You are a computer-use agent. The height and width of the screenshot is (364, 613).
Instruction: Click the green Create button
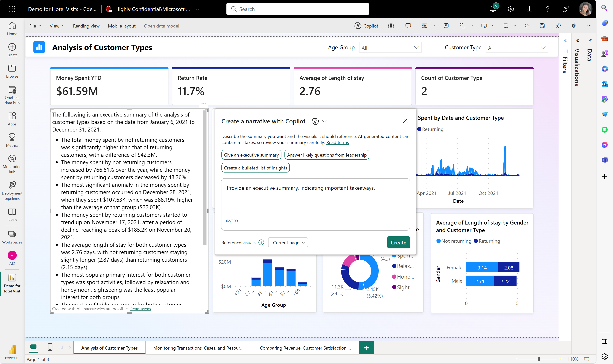(x=398, y=243)
